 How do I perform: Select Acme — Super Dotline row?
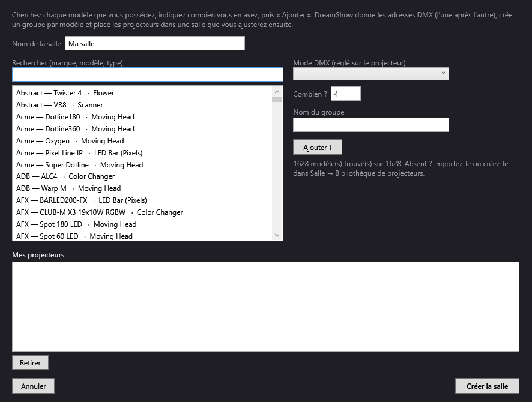pos(142,165)
